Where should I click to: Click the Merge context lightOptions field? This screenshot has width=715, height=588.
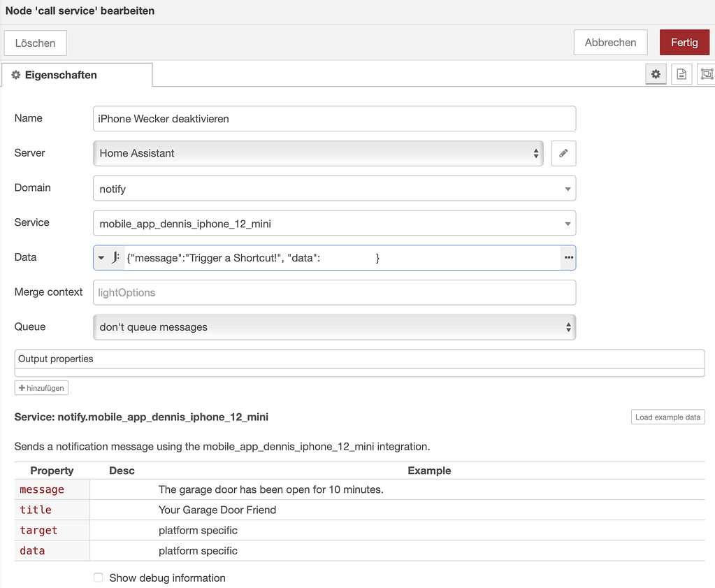point(333,292)
